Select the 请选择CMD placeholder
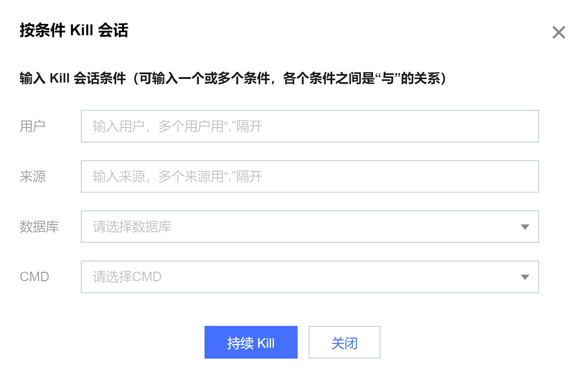Screen dimensions: 588x375 pos(127,277)
